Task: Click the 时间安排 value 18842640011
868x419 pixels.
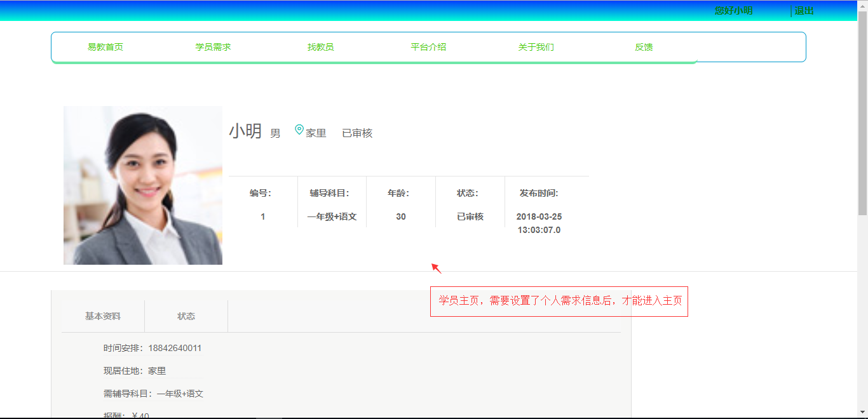Action: 175,348
